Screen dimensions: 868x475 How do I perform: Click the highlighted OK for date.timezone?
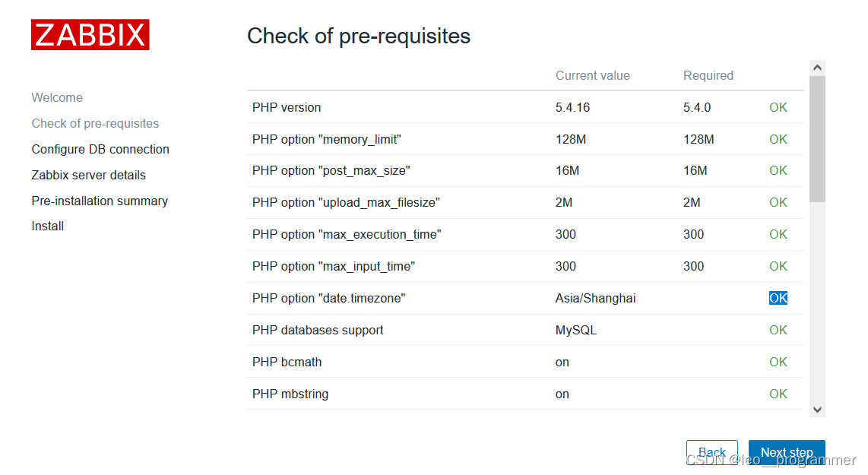coord(778,298)
